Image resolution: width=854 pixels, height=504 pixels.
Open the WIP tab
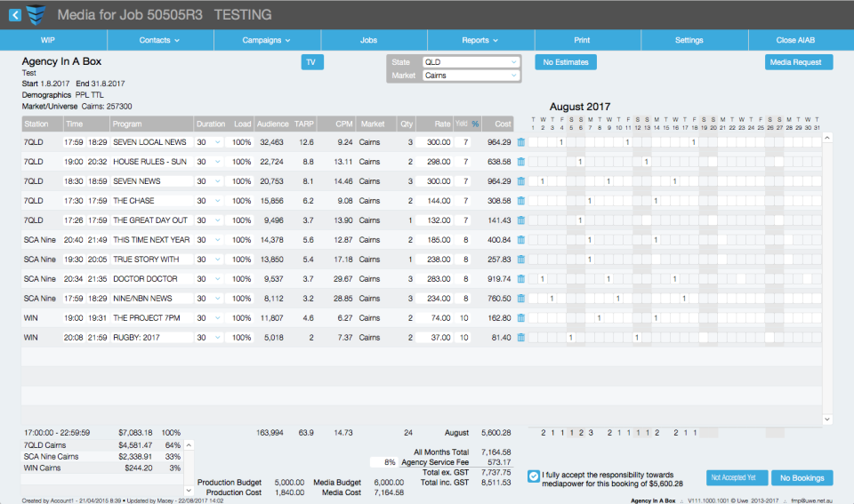[48, 40]
